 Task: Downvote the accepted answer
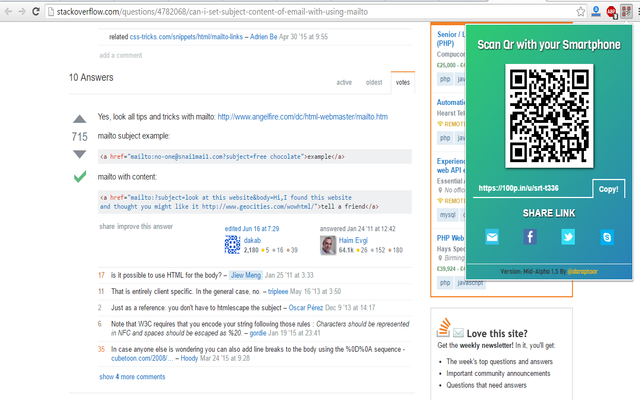80,154
